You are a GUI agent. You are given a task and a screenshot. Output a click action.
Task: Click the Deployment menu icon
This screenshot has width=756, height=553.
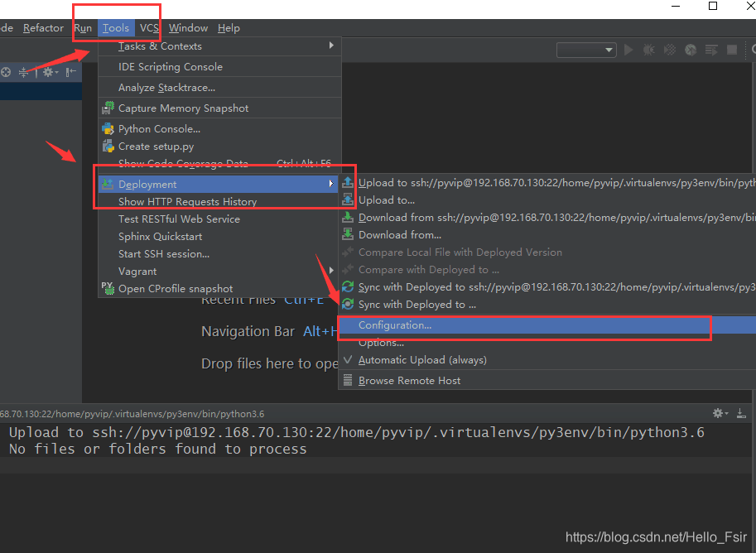coord(108,184)
